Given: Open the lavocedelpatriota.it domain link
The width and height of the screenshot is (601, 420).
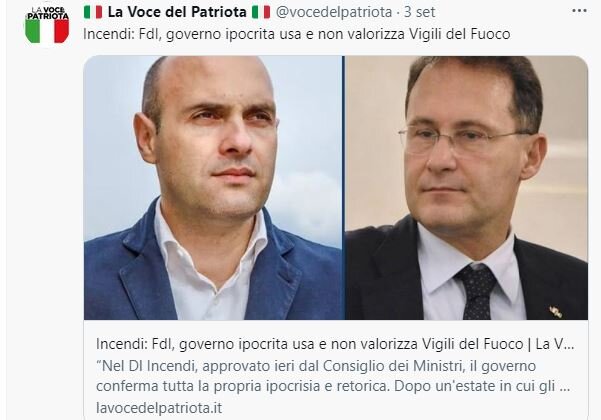Looking at the screenshot, I should 159,408.
